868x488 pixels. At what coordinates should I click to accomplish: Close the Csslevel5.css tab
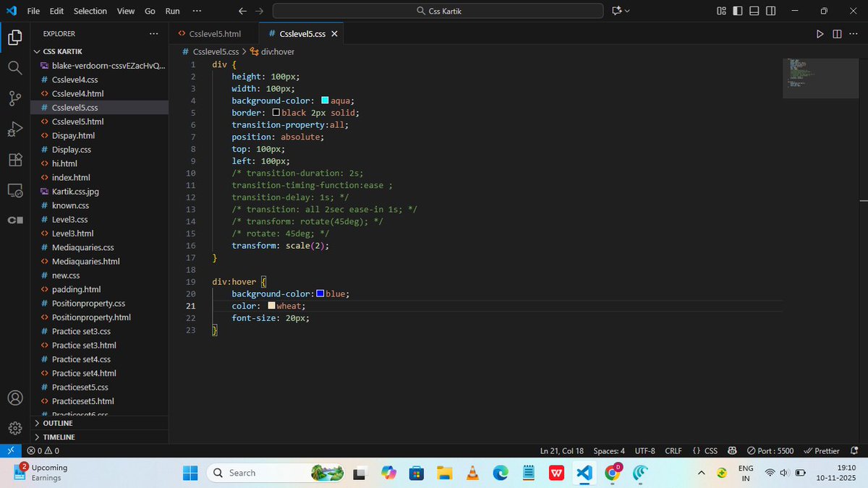tap(334, 34)
